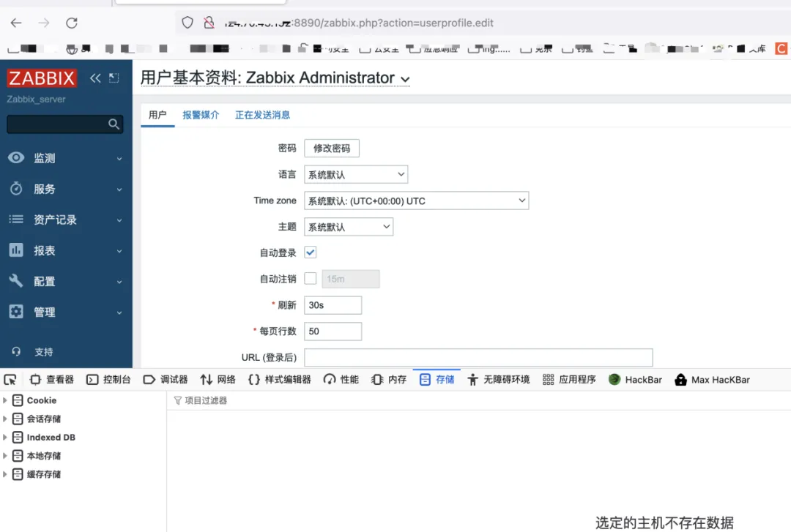Click the browser back arrow
This screenshot has width=791, height=532.
(x=16, y=23)
